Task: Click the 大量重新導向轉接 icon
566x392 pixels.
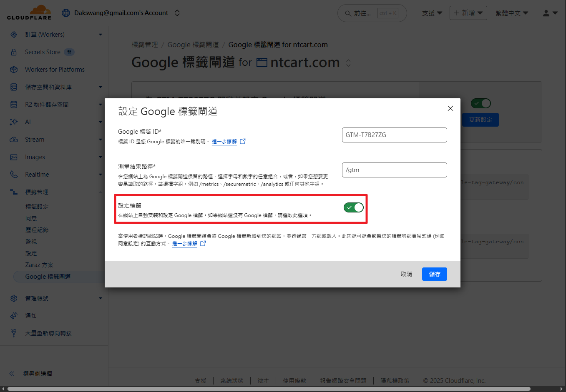Action: 14,333
